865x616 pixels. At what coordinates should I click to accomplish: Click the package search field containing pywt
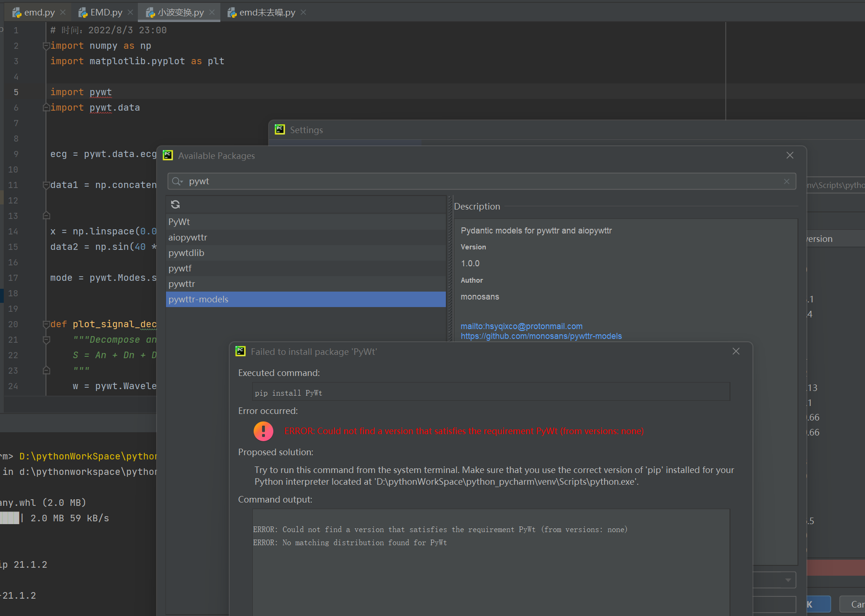coord(481,181)
